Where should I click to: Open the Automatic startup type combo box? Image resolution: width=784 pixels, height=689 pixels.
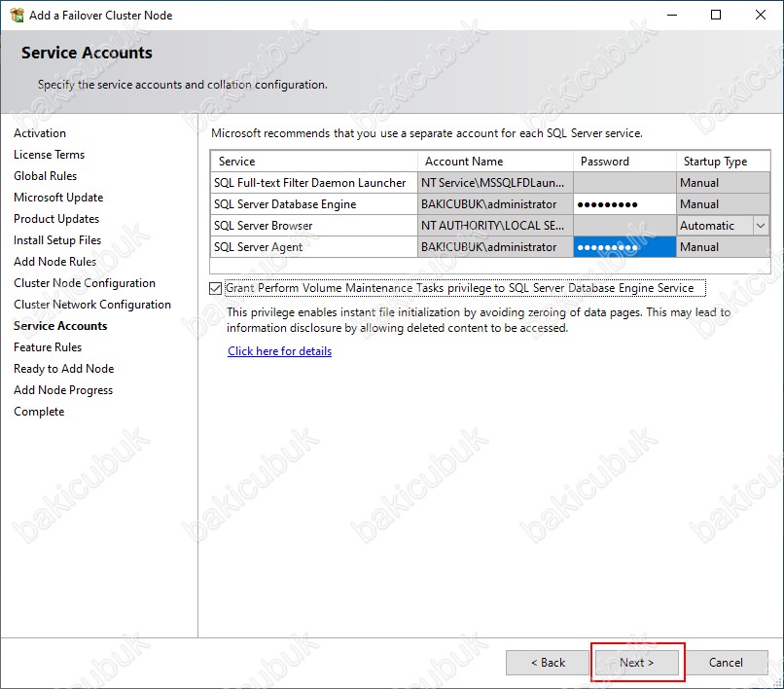tap(723, 226)
